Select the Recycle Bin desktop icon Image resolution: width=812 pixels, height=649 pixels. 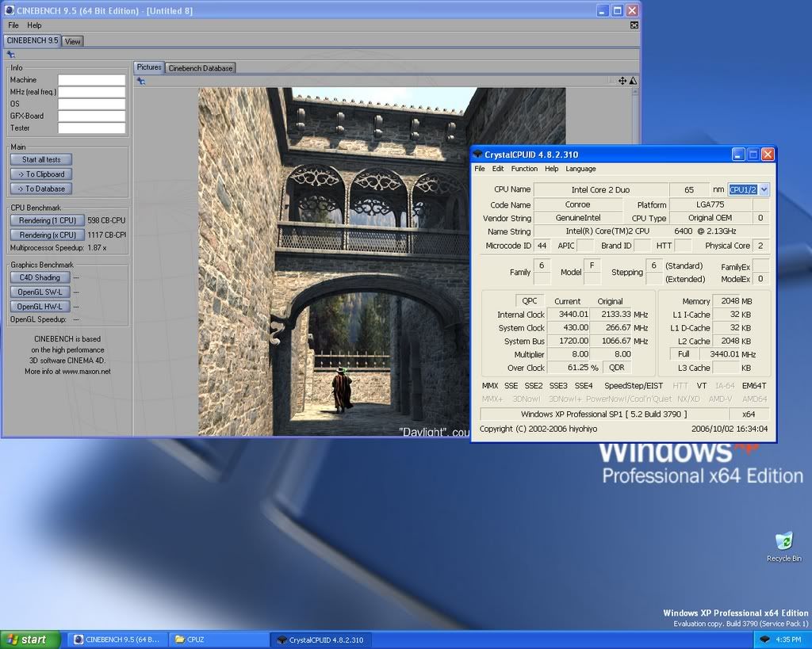pyautogui.click(x=784, y=547)
